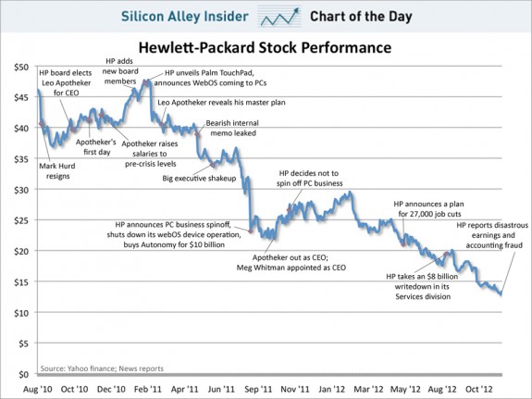Click the Sep '11 x-axis label
Image resolution: width=532 pixels, height=399 pixels.
(x=258, y=389)
